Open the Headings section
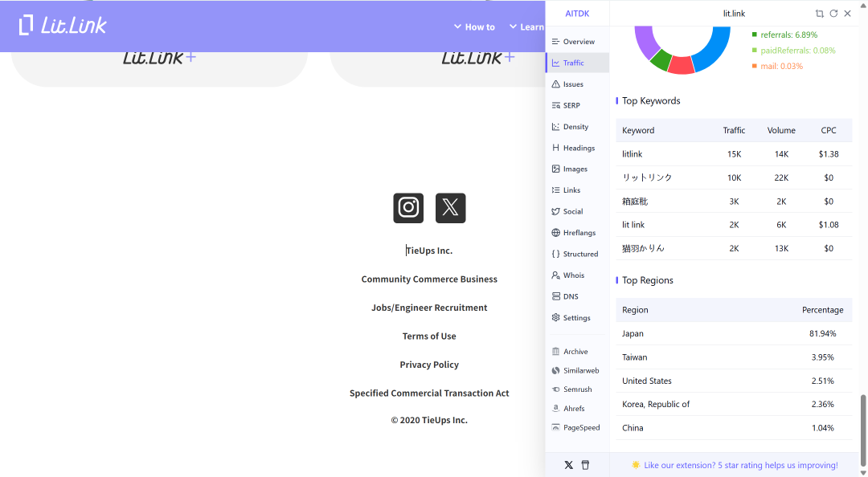 tap(577, 148)
